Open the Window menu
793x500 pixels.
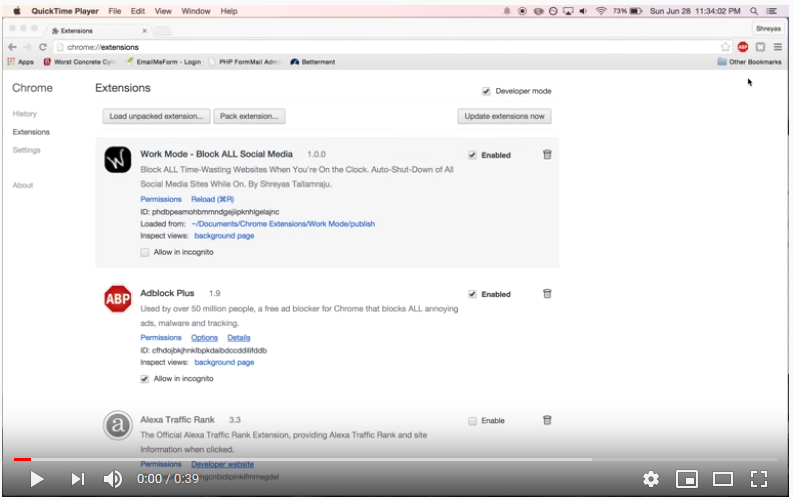[196, 11]
